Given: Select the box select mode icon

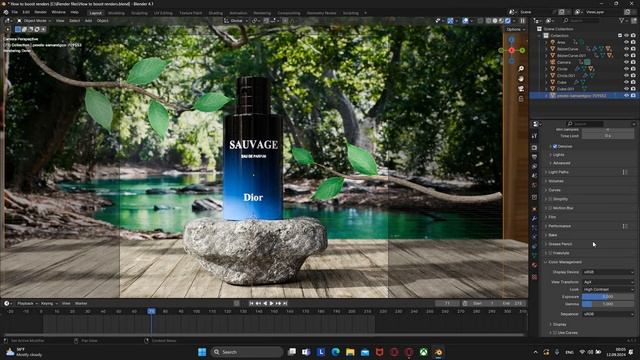Looking at the screenshot, I should 18,29.
